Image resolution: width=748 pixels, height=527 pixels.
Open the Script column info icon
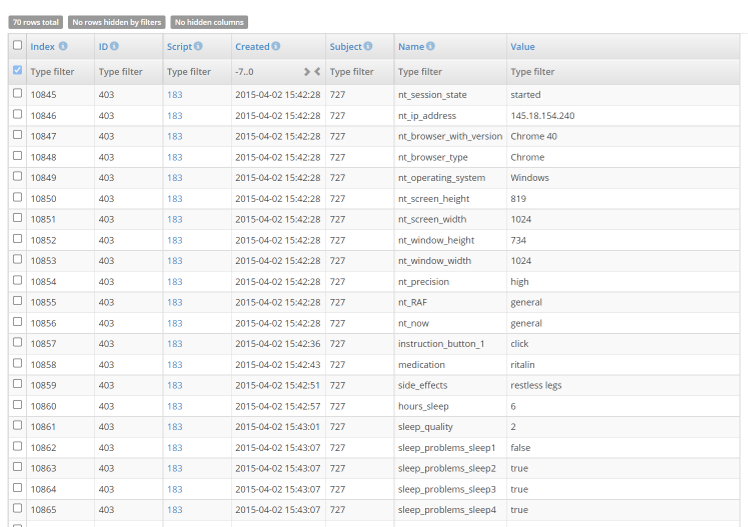click(x=198, y=46)
